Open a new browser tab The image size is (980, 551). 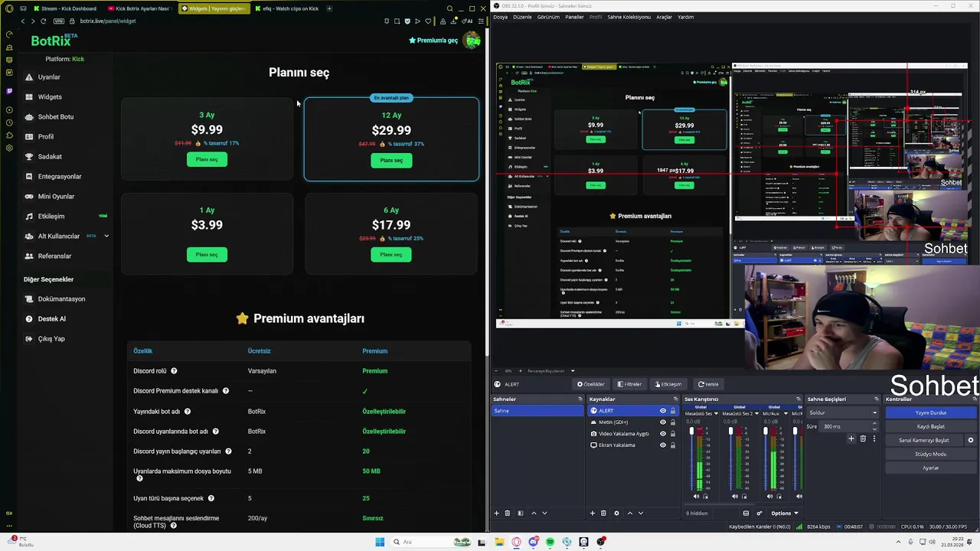pos(329,8)
